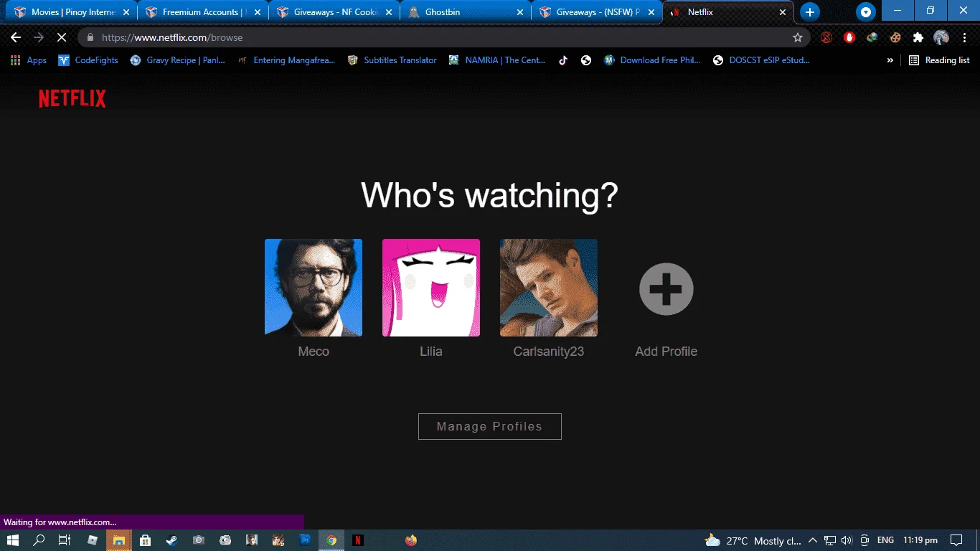980x551 pixels.
Task: Open the CodeFights bookmark
Action: coord(88,60)
